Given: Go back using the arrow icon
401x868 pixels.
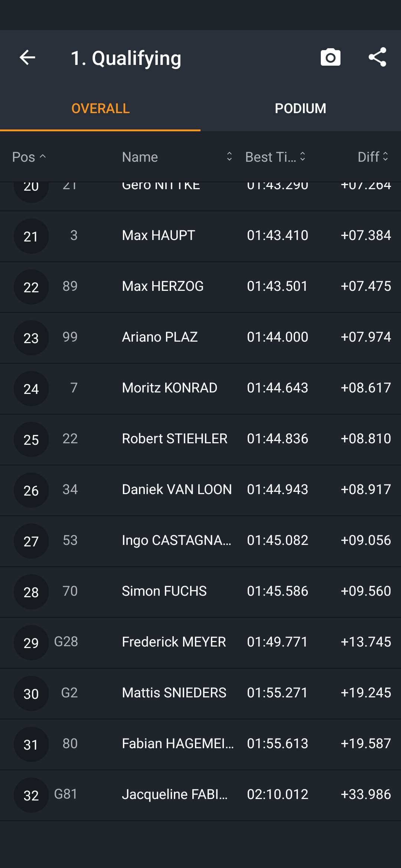Looking at the screenshot, I should (27, 57).
